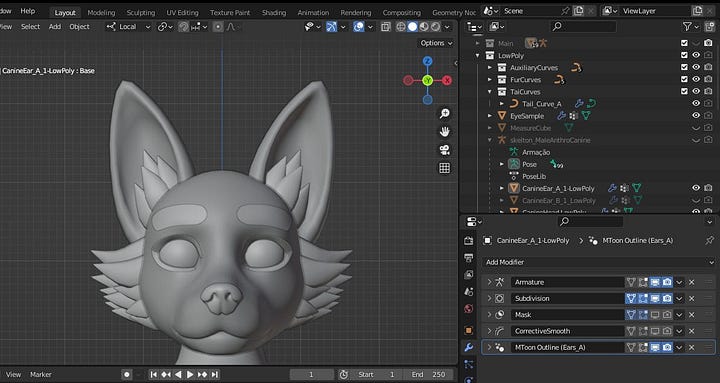This screenshot has width=720, height=383.
Task: Select wireframe viewport shading mode
Action: tap(401, 27)
